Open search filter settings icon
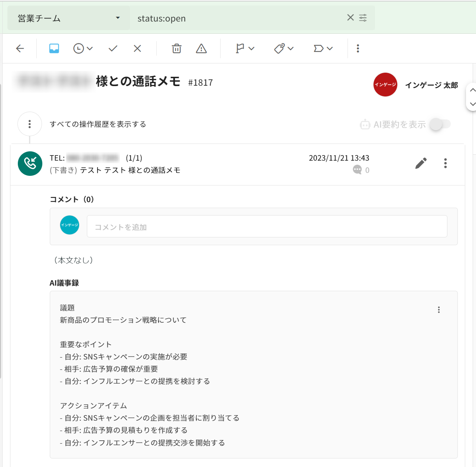The height and width of the screenshot is (467, 476). pos(363,17)
